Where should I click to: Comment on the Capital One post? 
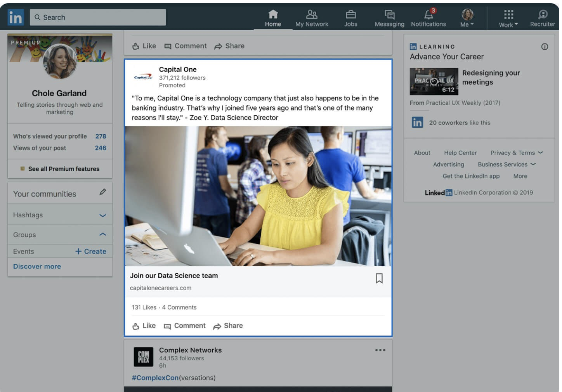(x=185, y=326)
